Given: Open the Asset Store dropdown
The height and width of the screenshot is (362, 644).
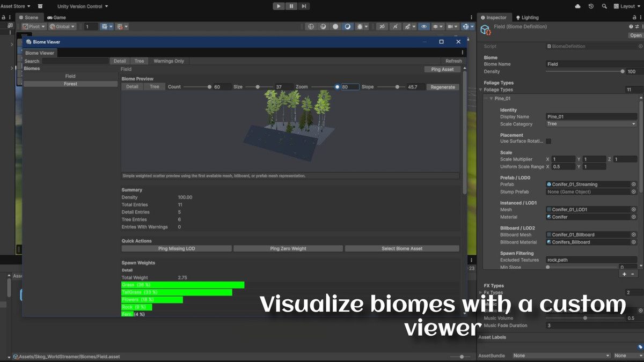Looking at the screenshot, I should click(15, 6).
